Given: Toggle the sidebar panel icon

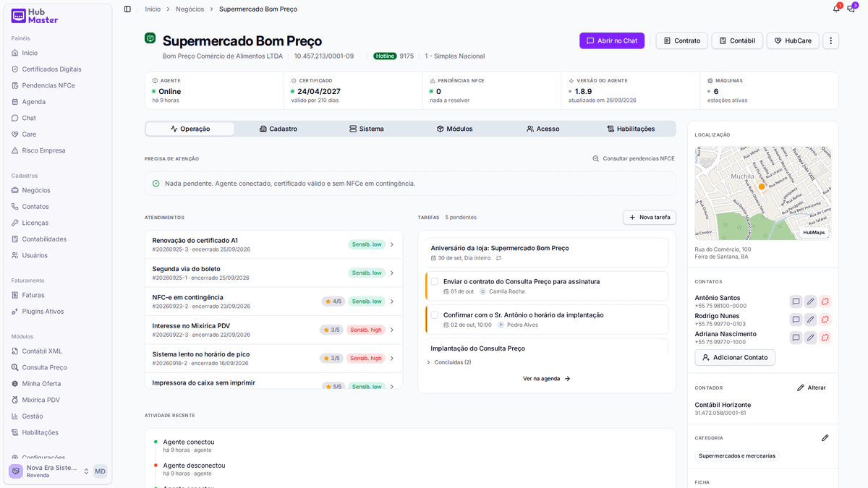Looking at the screenshot, I should coord(127,9).
